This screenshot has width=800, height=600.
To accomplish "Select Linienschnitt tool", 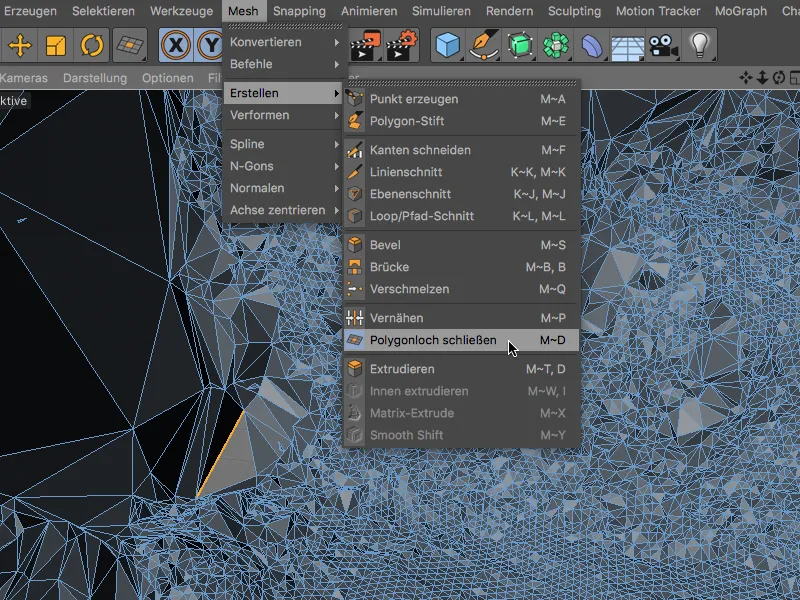I will pyautogui.click(x=462, y=172).
